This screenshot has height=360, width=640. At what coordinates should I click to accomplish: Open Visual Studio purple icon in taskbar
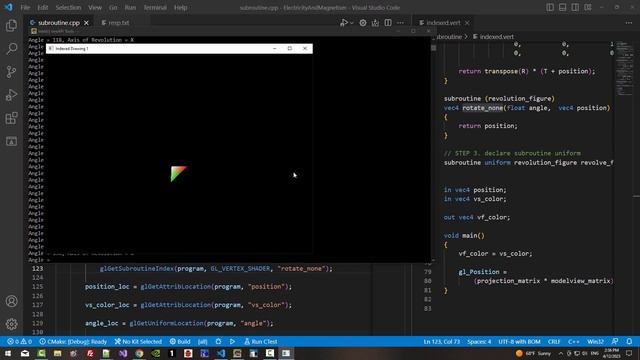(x=123, y=353)
